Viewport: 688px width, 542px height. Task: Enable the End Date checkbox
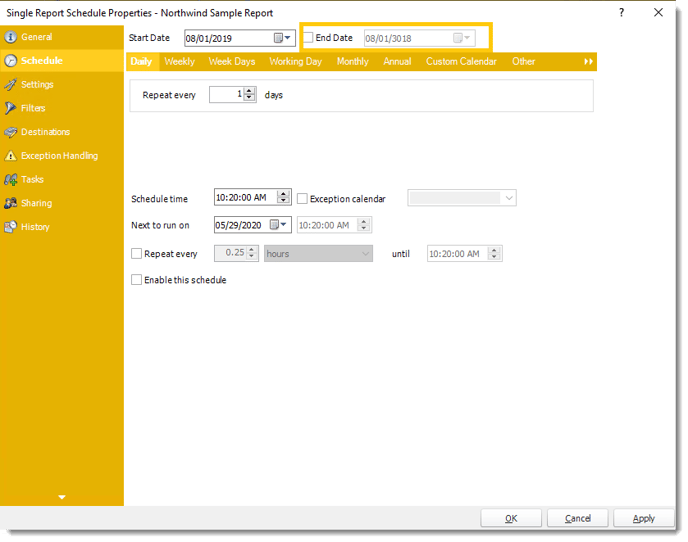click(x=308, y=38)
